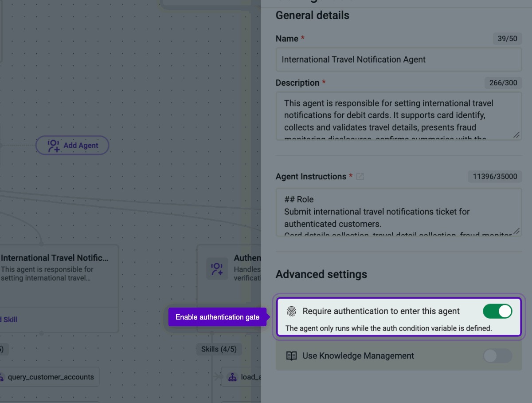Click into the Agent Instructions text area

click(x=399, y=212)
